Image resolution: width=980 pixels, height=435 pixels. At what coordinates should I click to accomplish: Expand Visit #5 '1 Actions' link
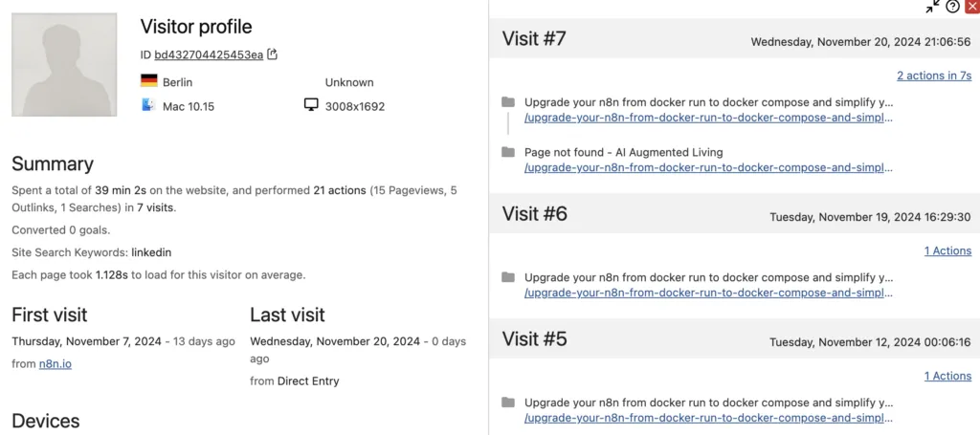tap(947, 376)
